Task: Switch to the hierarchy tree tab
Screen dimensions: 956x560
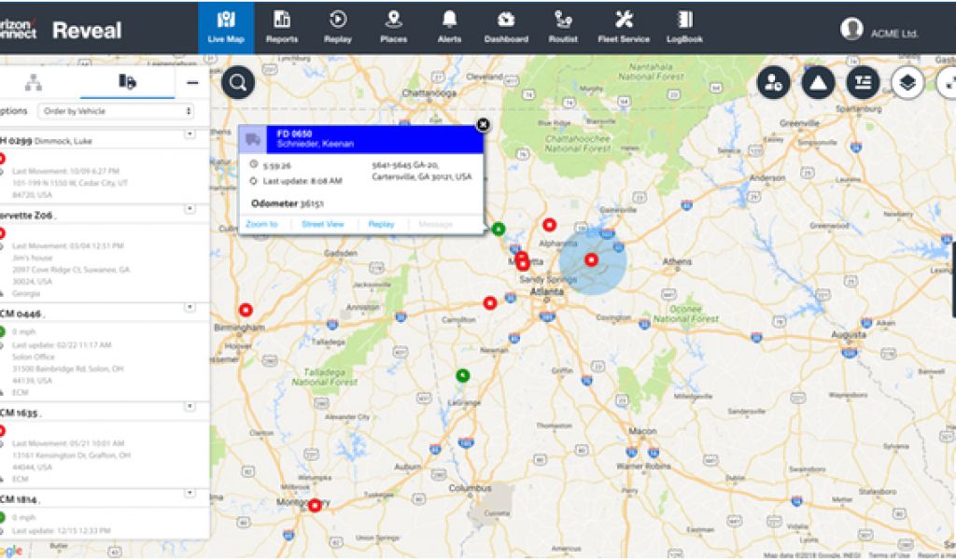Action: click(34, 82)
